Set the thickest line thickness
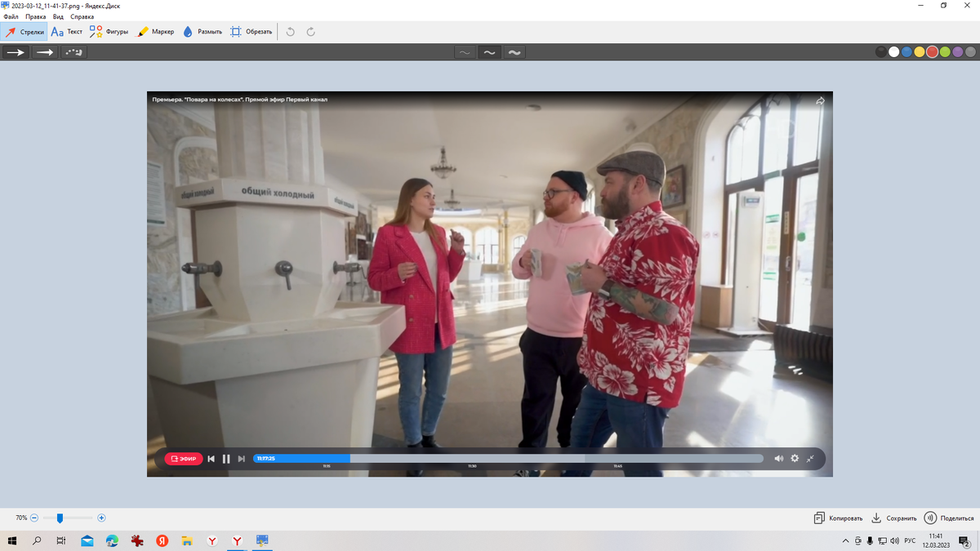Image resolution: width=980 pixels, height=551 pixels. [x=514, y=52]
